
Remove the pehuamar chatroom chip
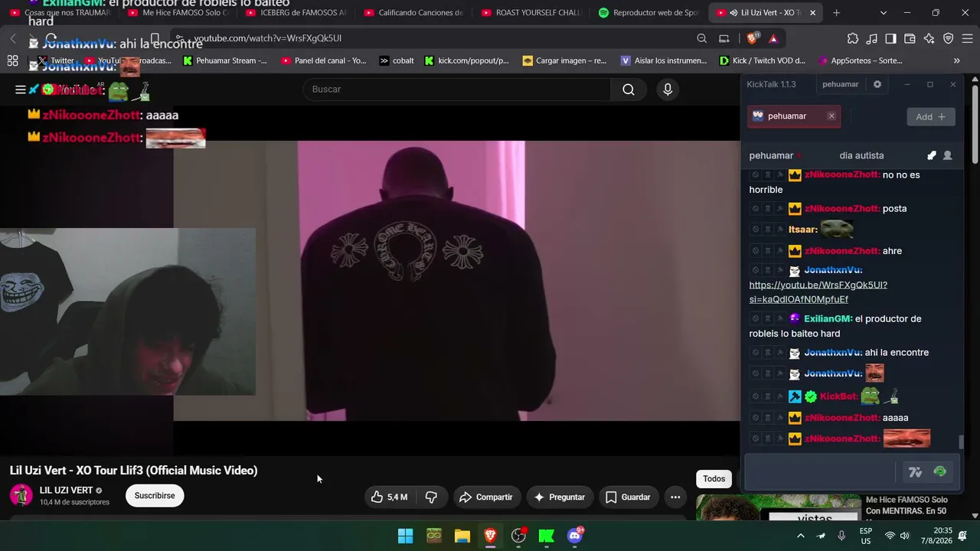(x=831, y=116)
